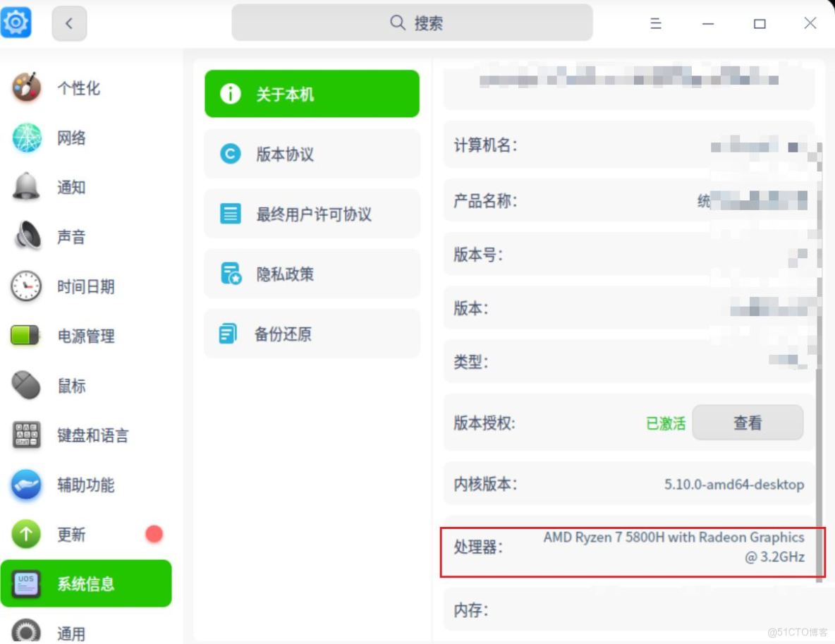Open the hamburger menu near window controls
The height and width of the screenshot is (644, 835).
click(655, 23)
